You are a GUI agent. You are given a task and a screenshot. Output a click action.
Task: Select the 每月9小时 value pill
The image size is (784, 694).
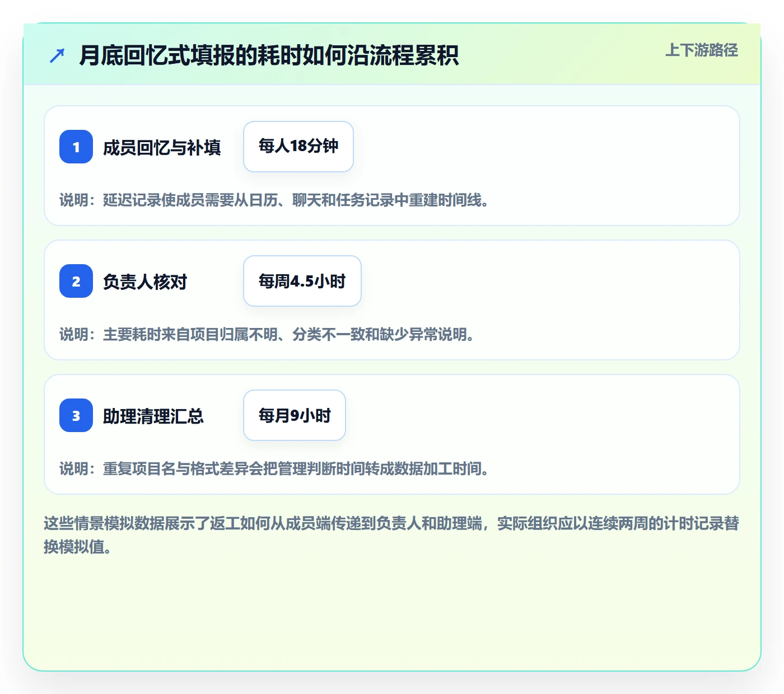[x=295, y=415]
